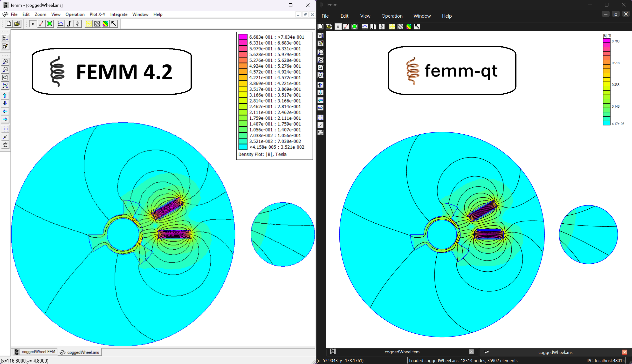Click zoom out magnifier in femm-qt sidebar
Screen dimensions: 632x364
pos(321,60)
